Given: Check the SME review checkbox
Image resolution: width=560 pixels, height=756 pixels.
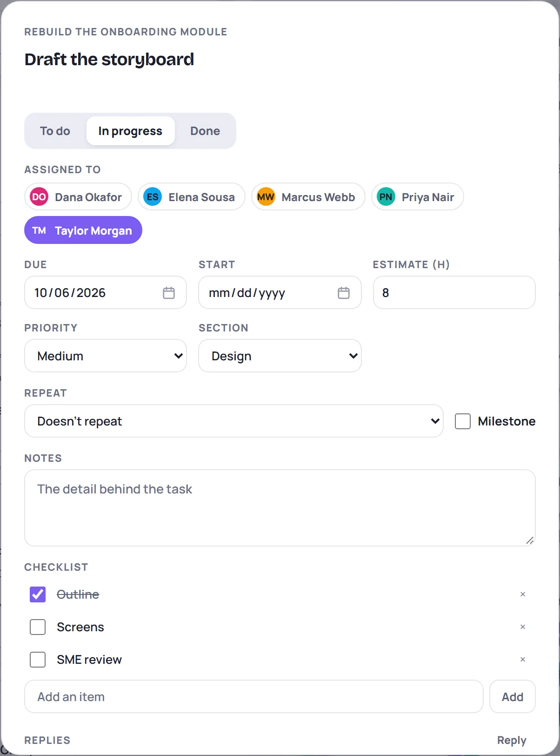Looking at the screenshot, I should [x=38, y=660].
